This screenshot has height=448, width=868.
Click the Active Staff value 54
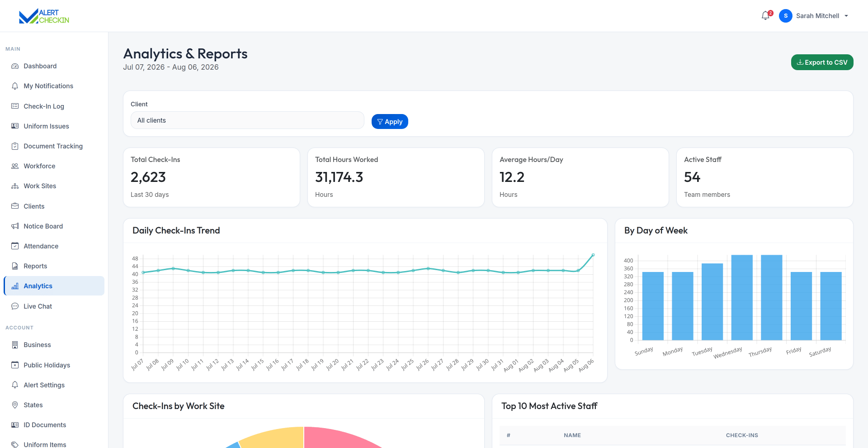692,177
